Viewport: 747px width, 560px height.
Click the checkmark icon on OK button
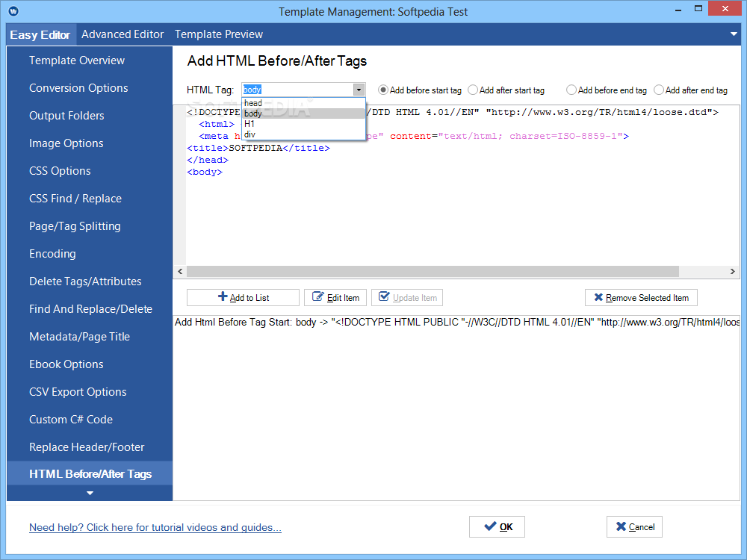pos(490,526)
